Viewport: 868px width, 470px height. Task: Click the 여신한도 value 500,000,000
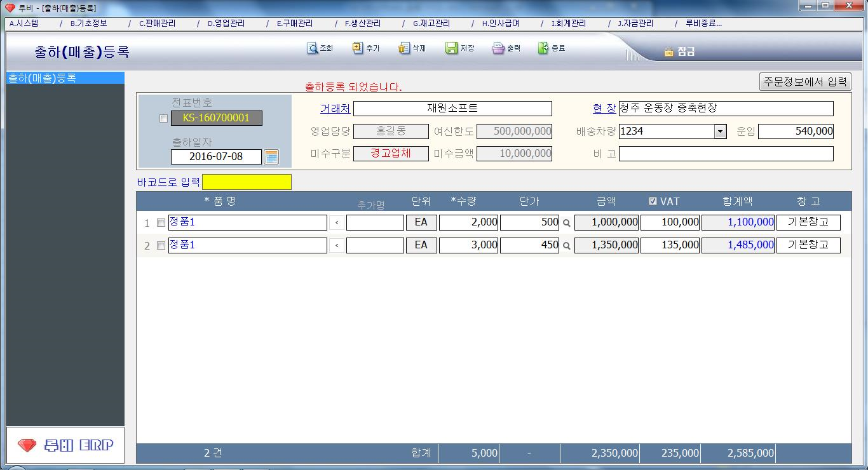click(514, 131)
